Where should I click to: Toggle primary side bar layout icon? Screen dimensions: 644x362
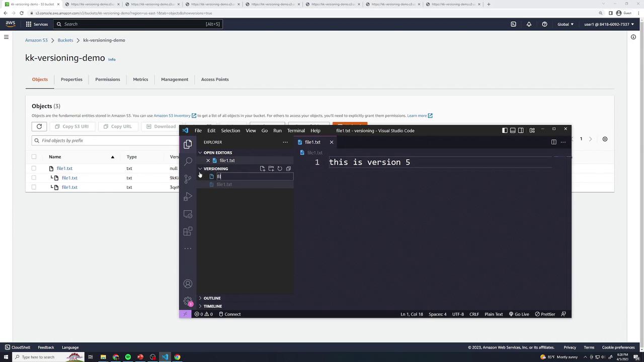505,131
